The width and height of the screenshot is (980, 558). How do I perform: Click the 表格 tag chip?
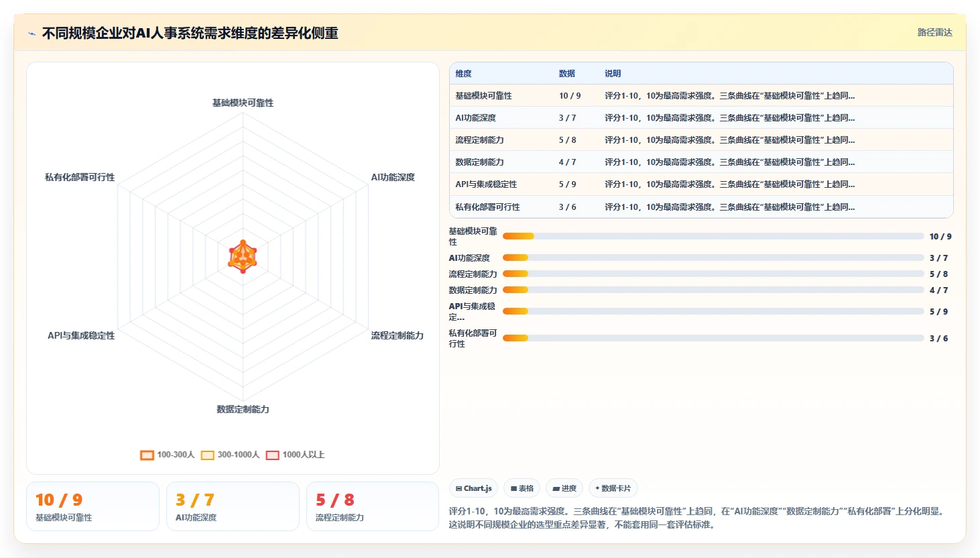coord(522,488)
